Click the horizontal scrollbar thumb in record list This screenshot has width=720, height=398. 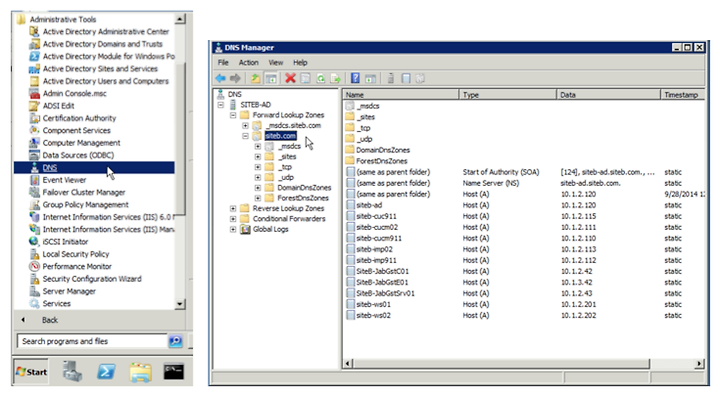coord(501,364)
